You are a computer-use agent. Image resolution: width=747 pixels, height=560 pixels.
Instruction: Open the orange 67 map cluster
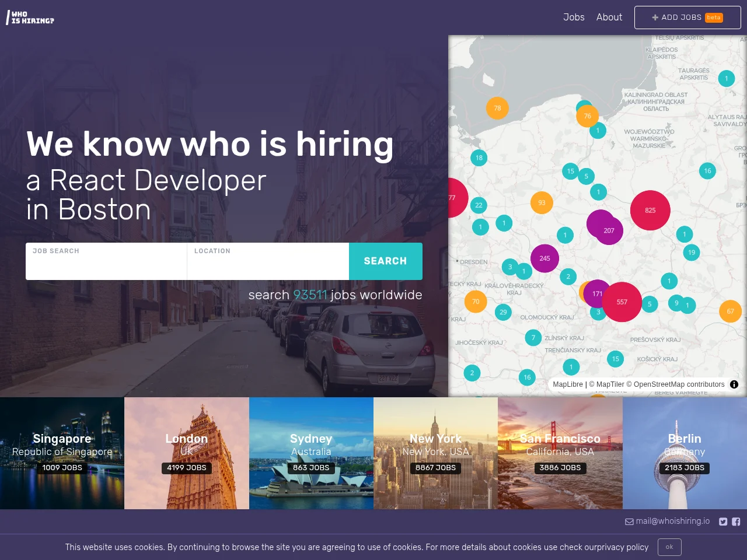coord(730,311)
